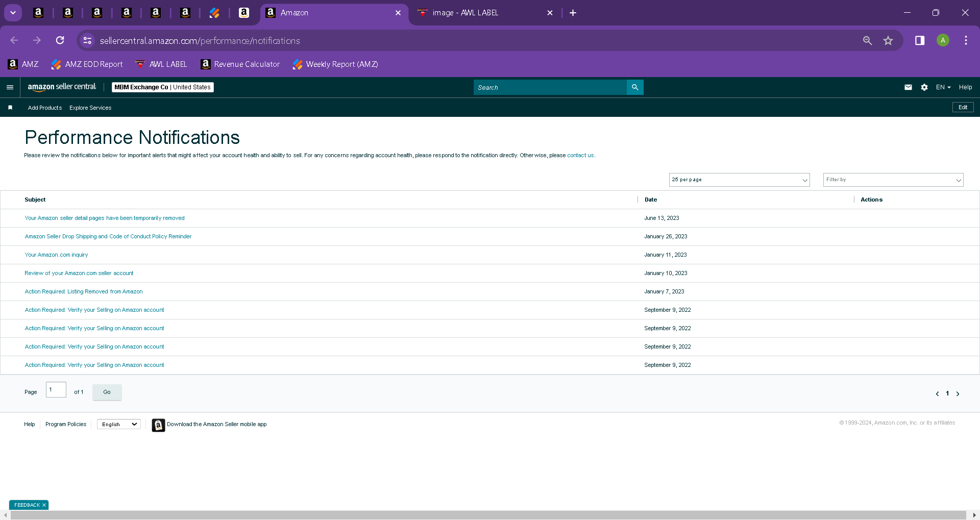Screen dimensions: 980x520
Task: Click the bookmark flag icon near Add Products
Action: click(10, 108)
